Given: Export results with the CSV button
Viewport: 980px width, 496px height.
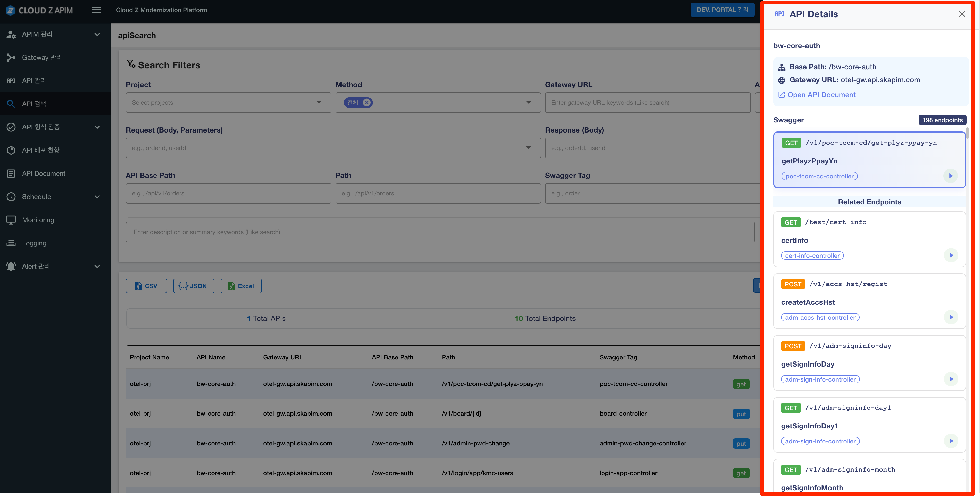Looking at the screenshot, I should pos(146,286).
